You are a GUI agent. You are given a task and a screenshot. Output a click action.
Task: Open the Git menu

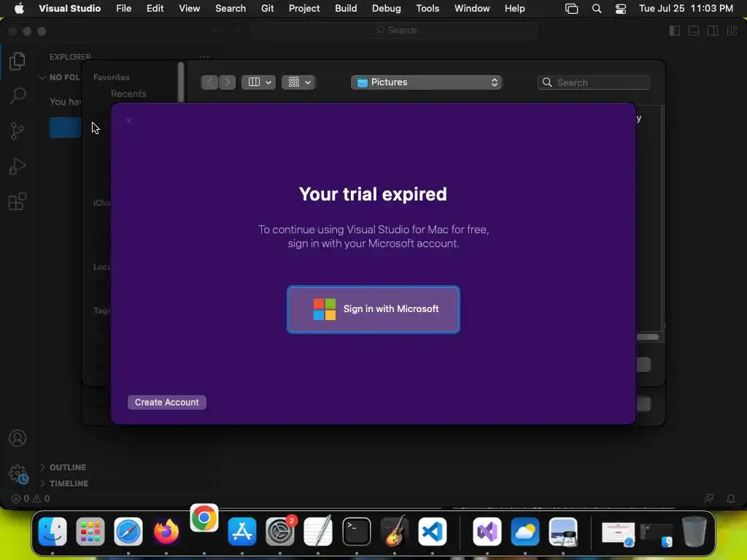(x=267, y=9)
